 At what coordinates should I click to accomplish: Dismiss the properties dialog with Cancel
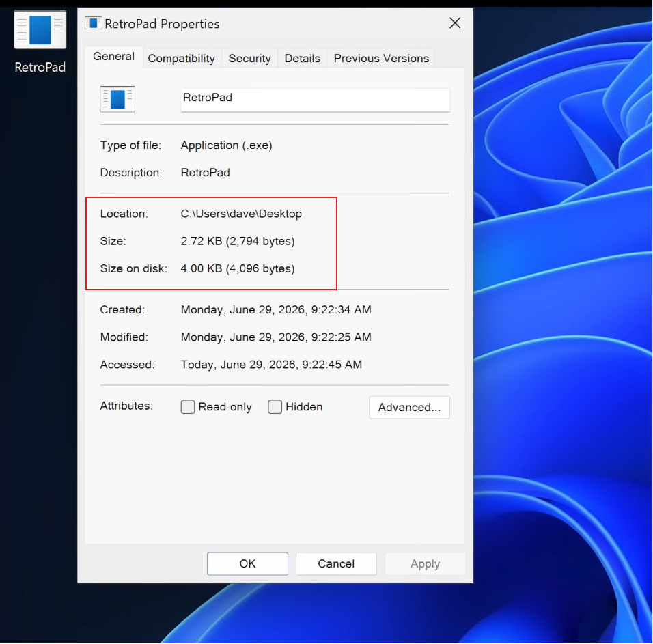(x=336, y=563)
